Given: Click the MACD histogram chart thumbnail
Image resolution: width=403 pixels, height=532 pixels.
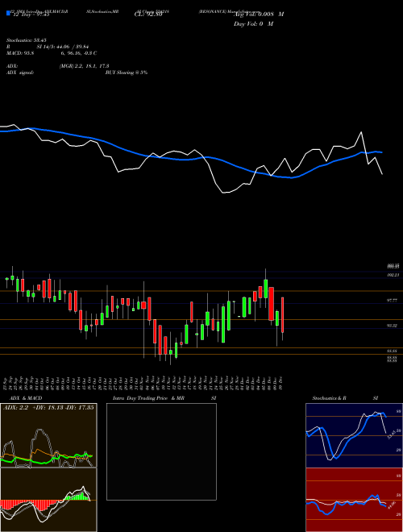Looking at the screenshot, I should pyautogui.click(x=48, y=500).
